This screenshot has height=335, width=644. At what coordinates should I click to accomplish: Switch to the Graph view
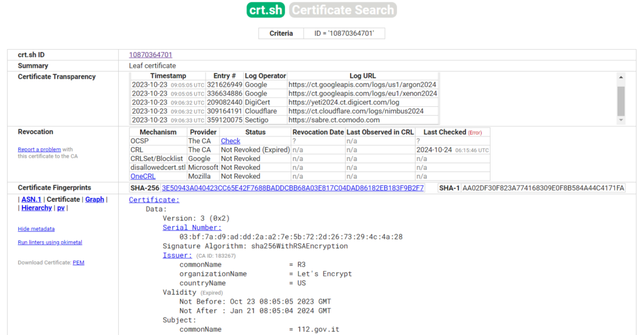pos(94,199)
